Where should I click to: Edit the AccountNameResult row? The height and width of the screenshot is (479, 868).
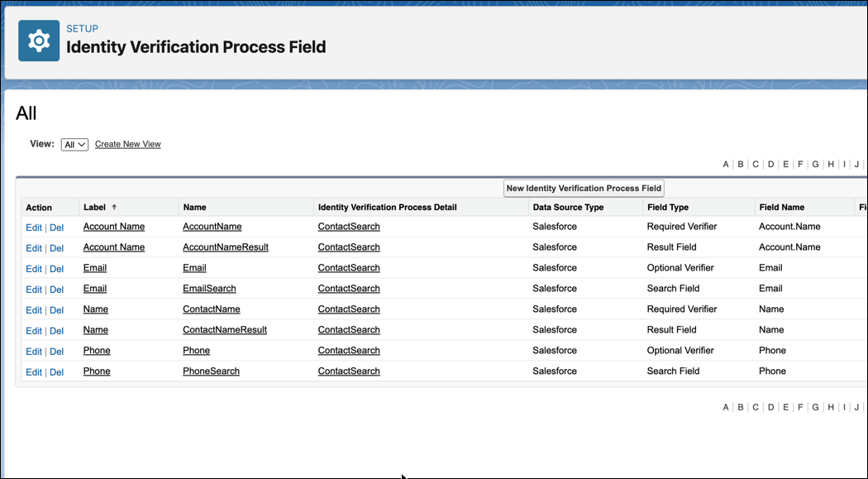point(34,247)
